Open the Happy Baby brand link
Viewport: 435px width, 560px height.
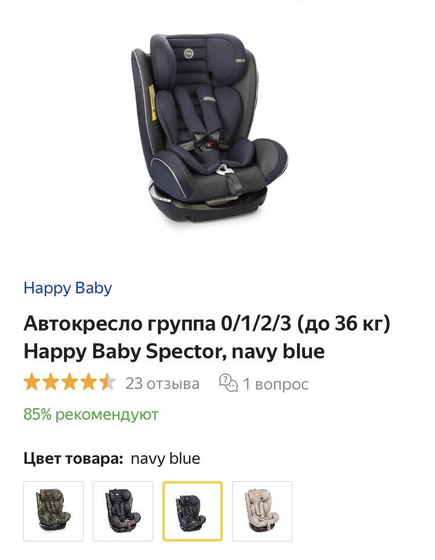pos(68,288)
